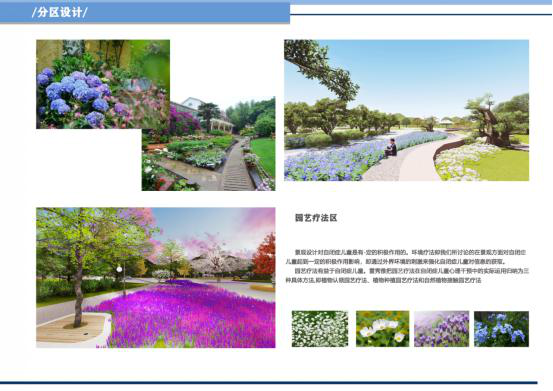Click the description paragraph starting with 景观设计

(x=406, y=257)
